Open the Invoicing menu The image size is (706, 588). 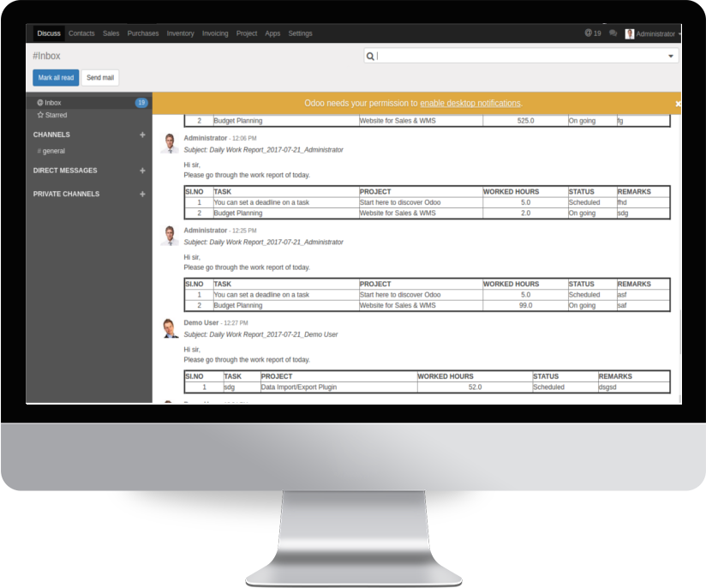pos(215,33)
